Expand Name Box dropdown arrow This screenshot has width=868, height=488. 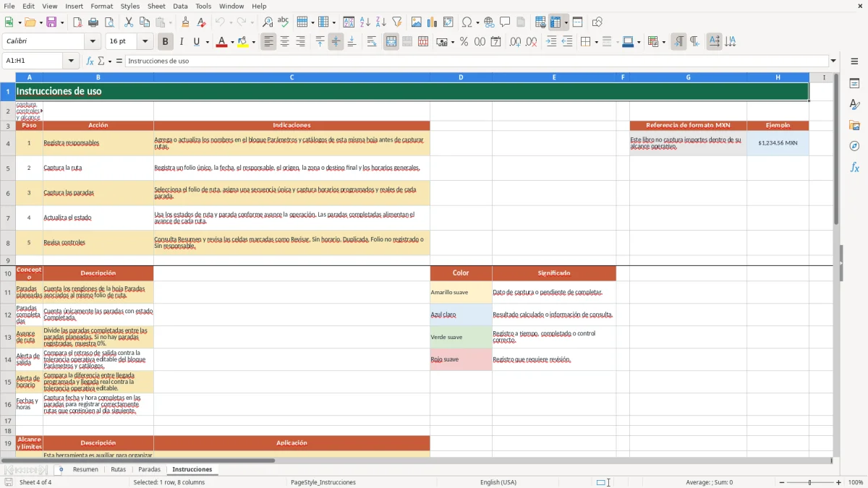pos(72,61)
